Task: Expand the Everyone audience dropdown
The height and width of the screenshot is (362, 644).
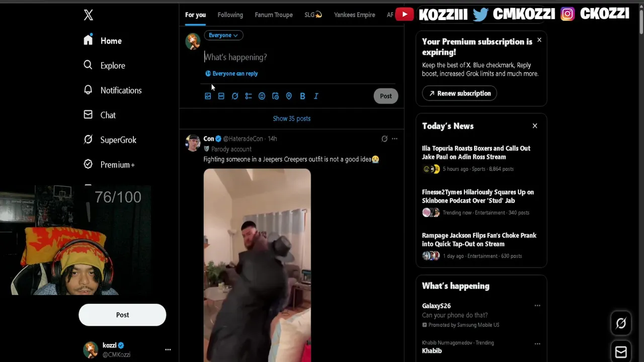Action: tap(223, 35)
